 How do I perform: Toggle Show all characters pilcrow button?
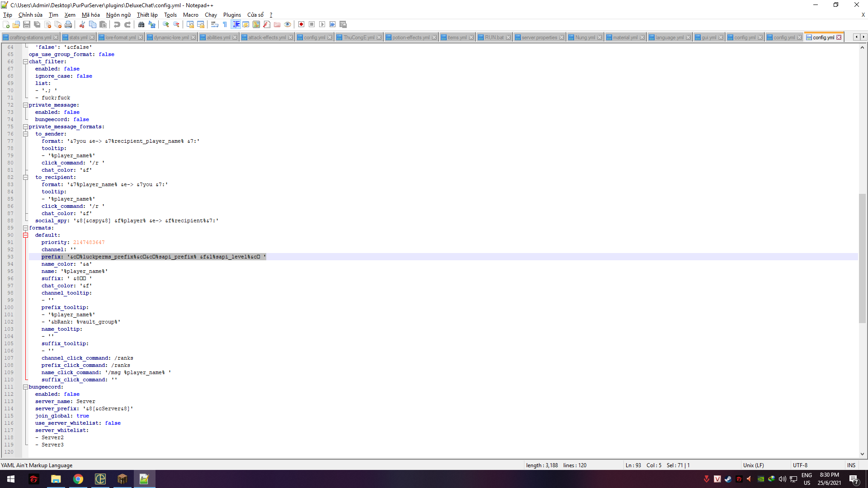pos(225,24)
